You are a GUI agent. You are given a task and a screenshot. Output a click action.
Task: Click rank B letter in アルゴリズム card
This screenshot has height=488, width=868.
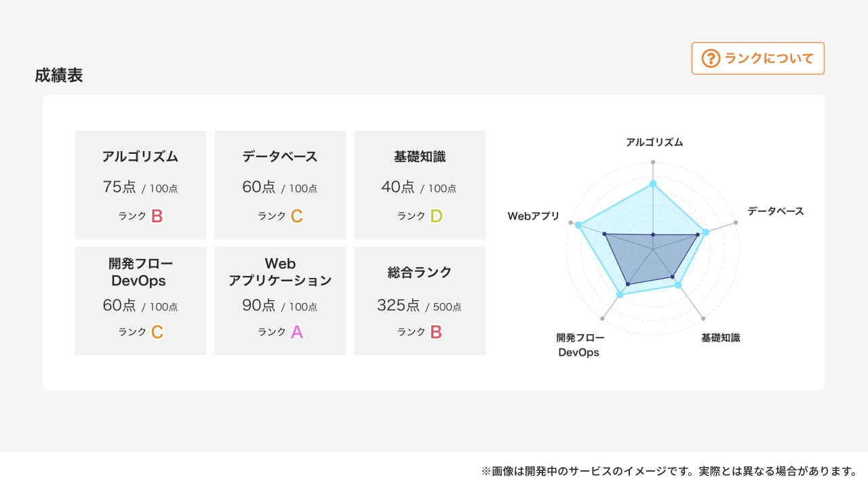pyautogui.click(x=157, y=216)
